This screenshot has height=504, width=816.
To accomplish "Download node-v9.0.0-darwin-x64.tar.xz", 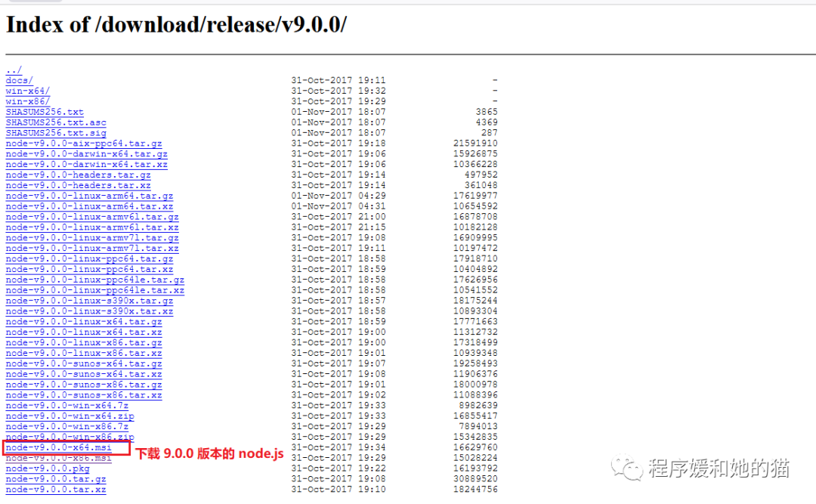I will click(x=86, y=164).
